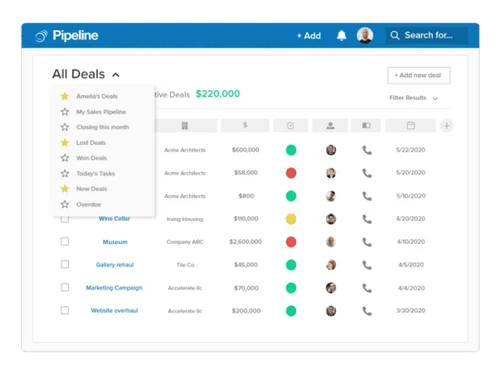Add a column with plus icon

click(x=447, y=126)
